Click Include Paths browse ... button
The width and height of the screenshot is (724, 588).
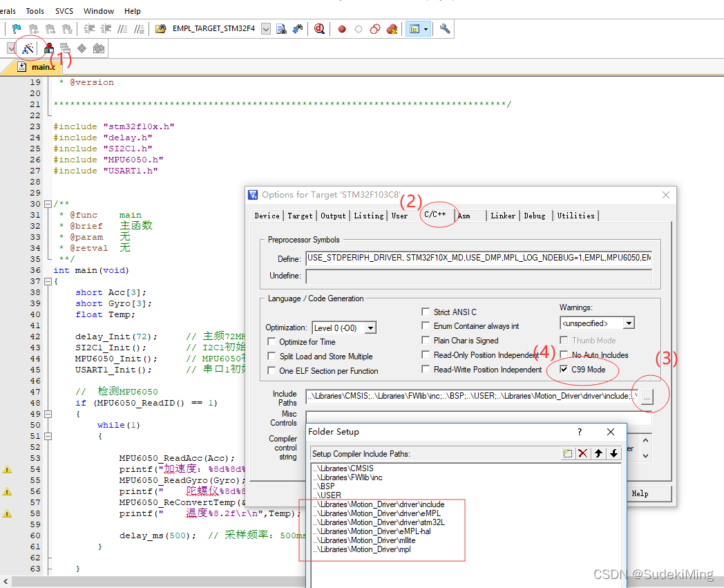coord(647,397)
